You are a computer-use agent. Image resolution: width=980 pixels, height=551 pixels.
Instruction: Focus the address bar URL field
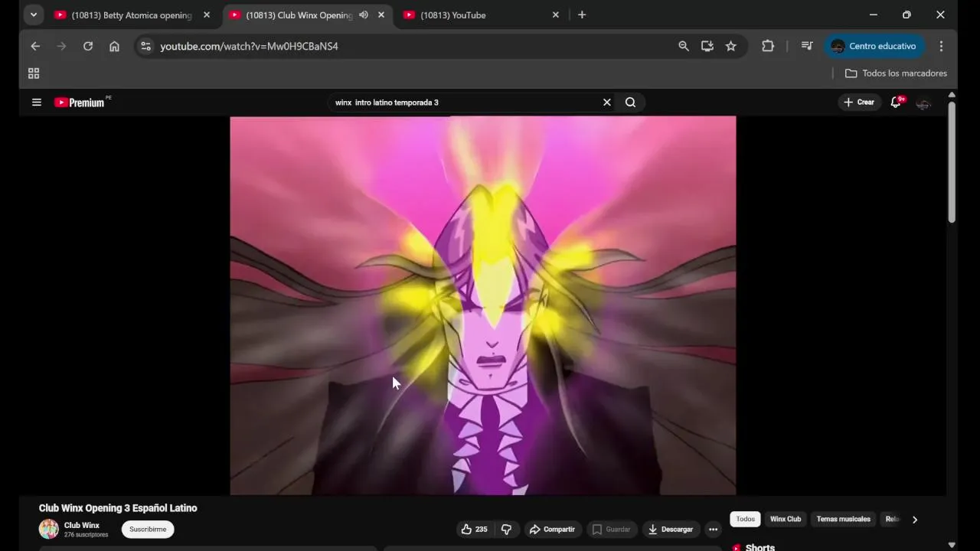(413, 46)
